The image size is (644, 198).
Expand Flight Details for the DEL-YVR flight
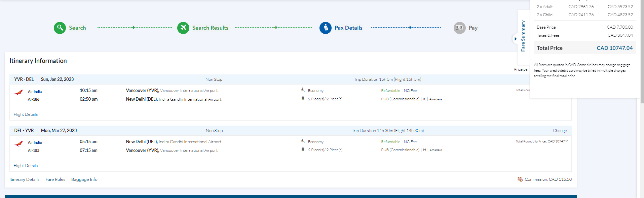(26, 166)
